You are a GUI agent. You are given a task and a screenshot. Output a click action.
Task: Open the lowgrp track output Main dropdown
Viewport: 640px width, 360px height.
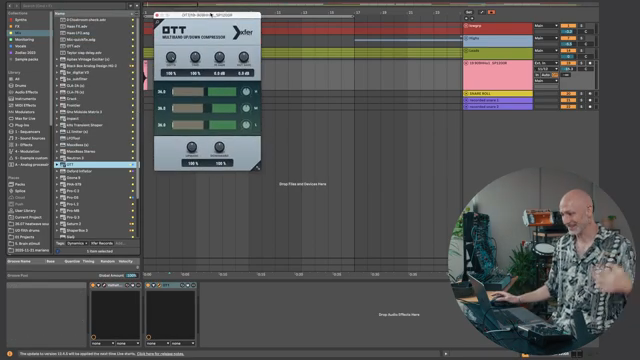pyautogui.click(x=546, y=26)
